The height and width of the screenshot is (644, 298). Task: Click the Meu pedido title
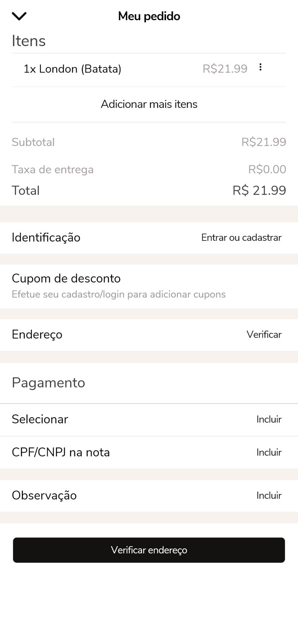click(x=149, y=16)
